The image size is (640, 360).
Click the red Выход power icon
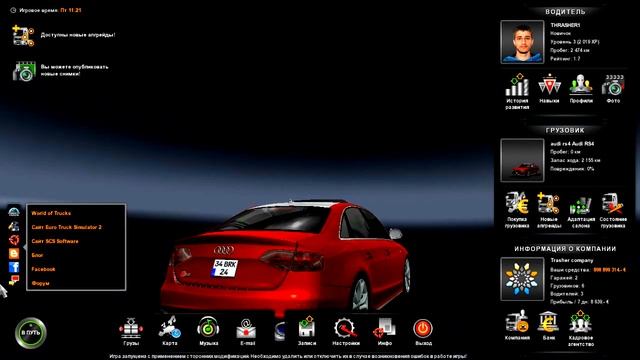click(423, 328)
